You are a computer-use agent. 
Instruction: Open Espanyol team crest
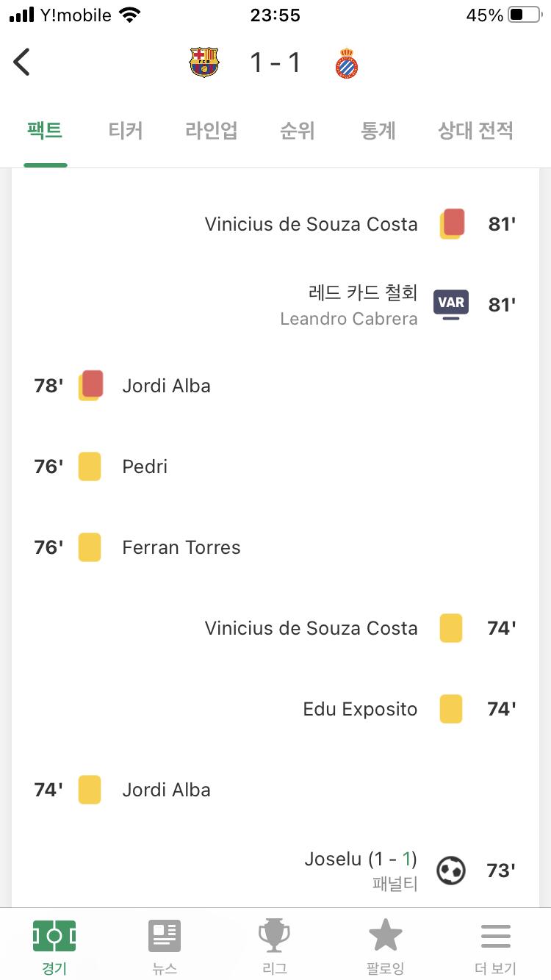pos(346,63)
